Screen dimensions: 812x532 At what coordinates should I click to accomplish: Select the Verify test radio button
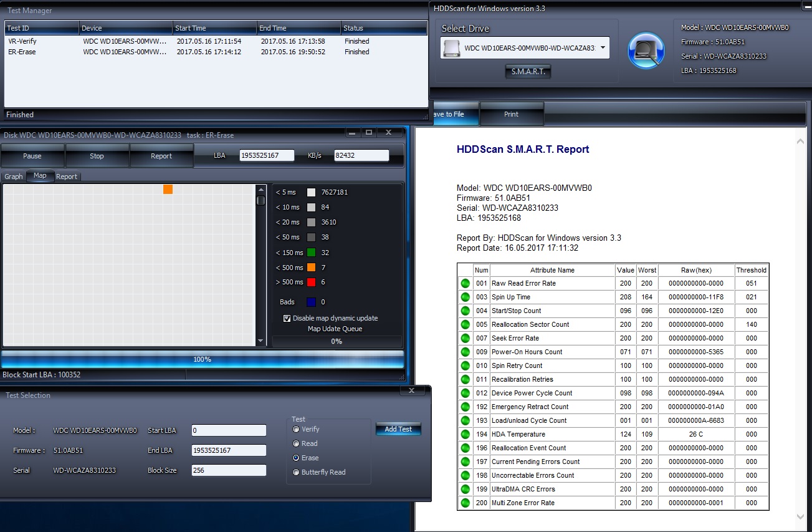click(x=296, y=429)
